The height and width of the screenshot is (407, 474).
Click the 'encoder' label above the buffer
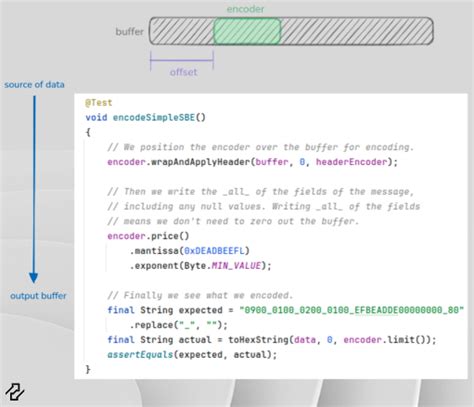tap(245, 9)
